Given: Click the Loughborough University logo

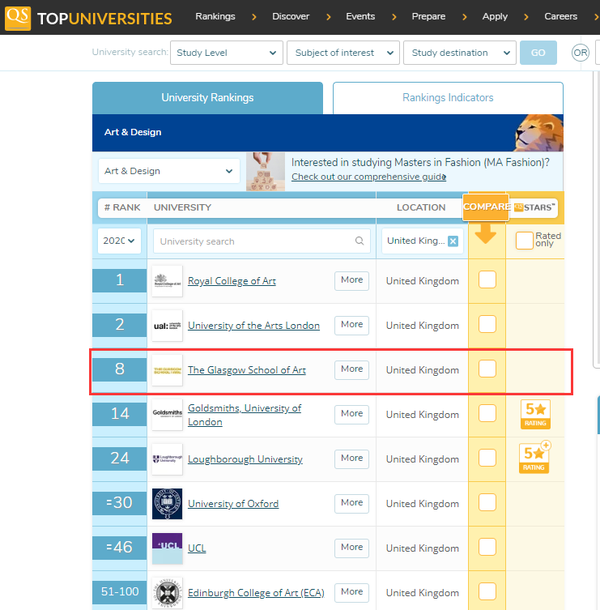Looking at the screenshot, I should pos(167,459).
